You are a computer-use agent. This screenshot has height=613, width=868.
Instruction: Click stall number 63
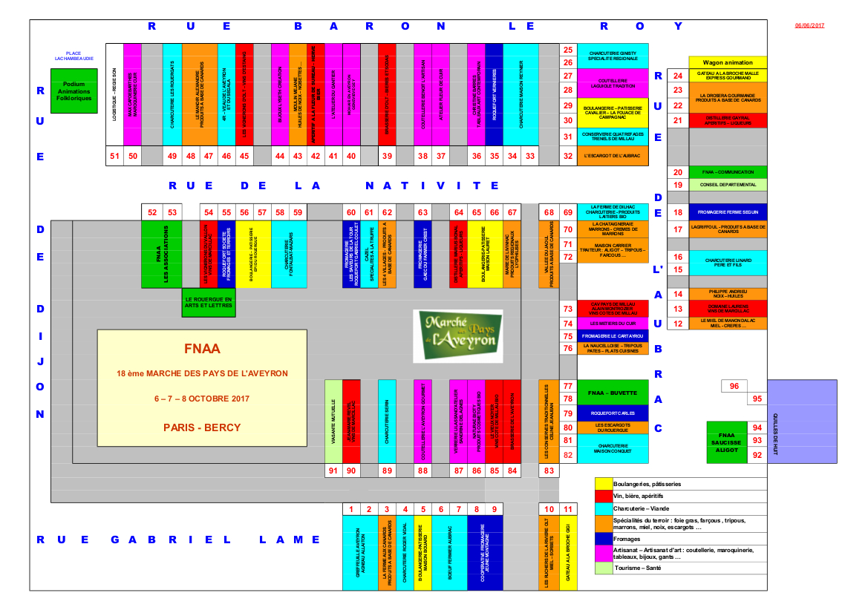pyautogui.click(x=423, y=212)
